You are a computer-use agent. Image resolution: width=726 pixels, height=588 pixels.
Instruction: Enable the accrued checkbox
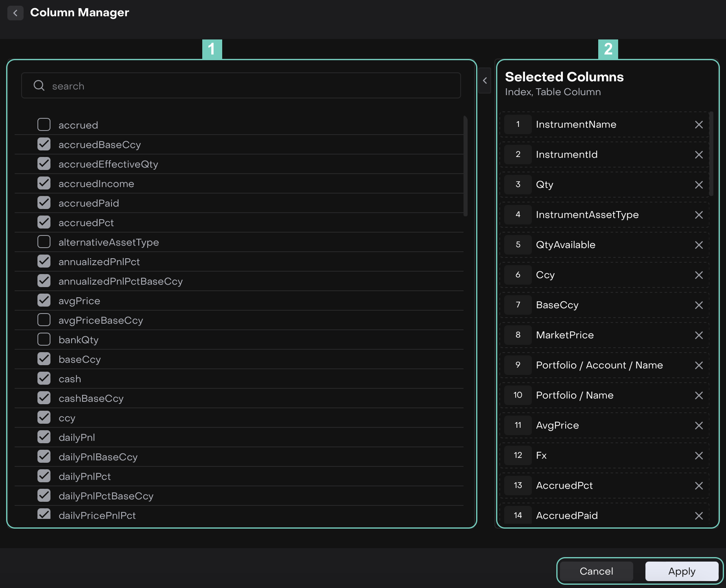44,124
